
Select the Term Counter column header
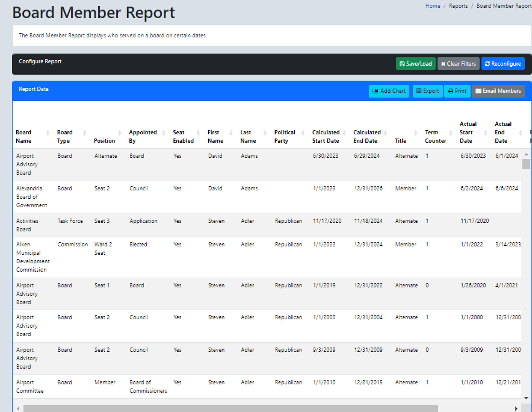coord(435,137)
